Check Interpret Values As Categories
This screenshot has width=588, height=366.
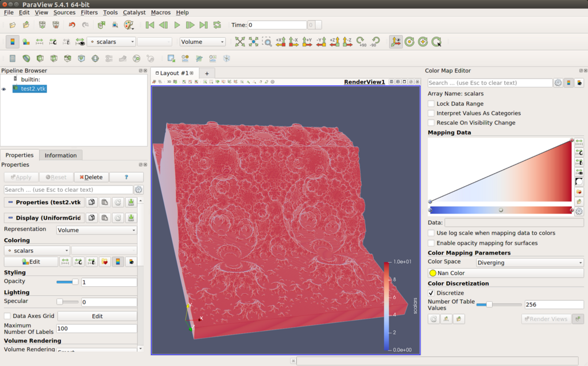[431, 113]
